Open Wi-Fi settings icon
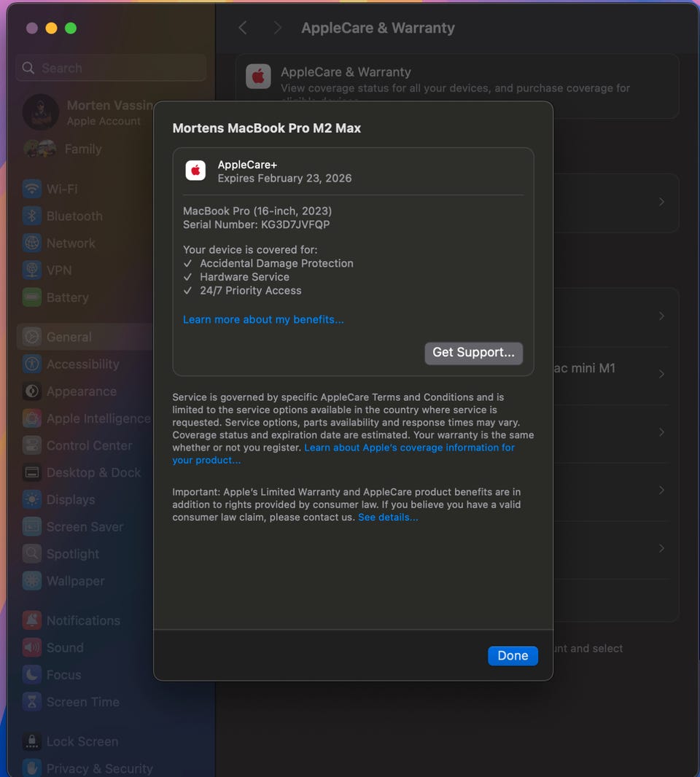The image size is (700, 777). pyautogui.click(x=32, y=189)
